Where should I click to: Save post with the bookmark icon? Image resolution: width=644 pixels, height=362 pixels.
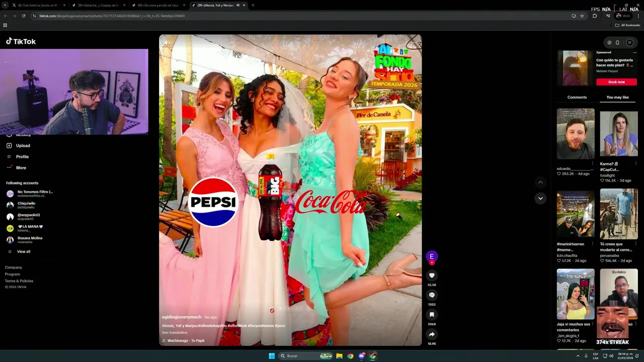[432, 315]
